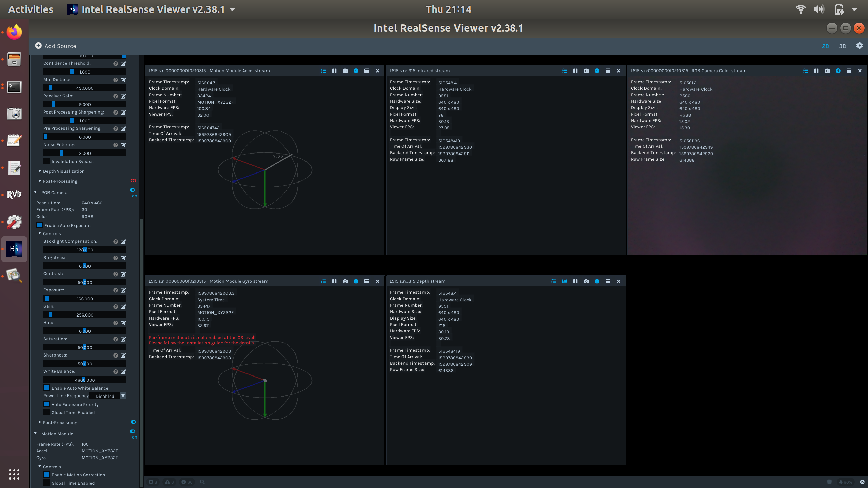Turn off the RGB Camera stream toggle
Viewport: 868px width, 488px height.
(132, 190)
